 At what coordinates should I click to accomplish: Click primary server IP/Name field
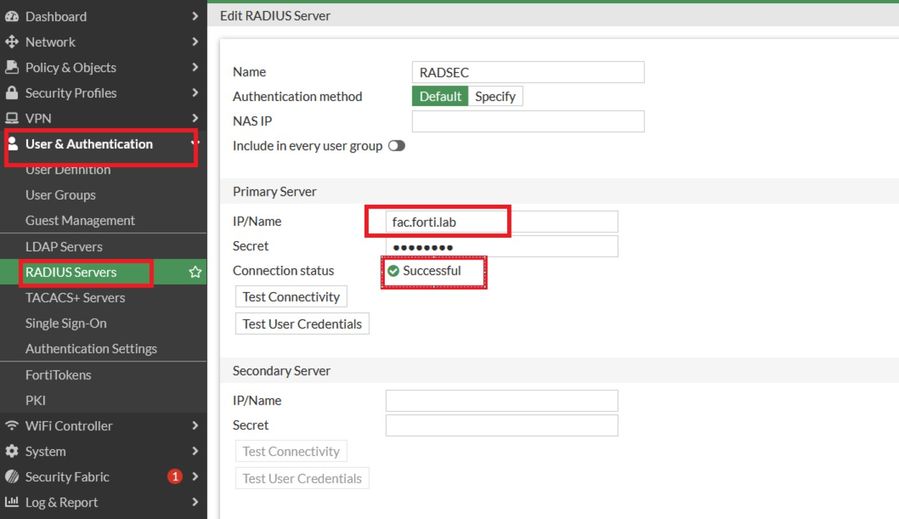click(x=502, y=221)
